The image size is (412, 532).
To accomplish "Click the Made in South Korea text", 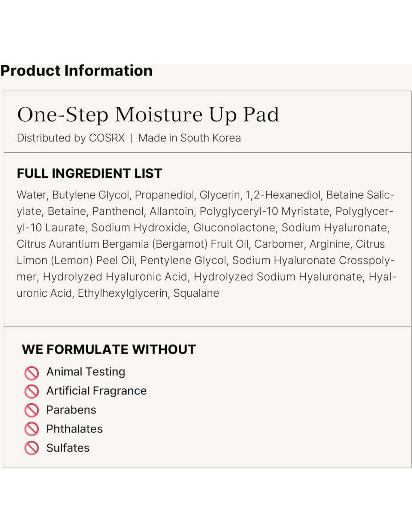I will click(190, 138).
